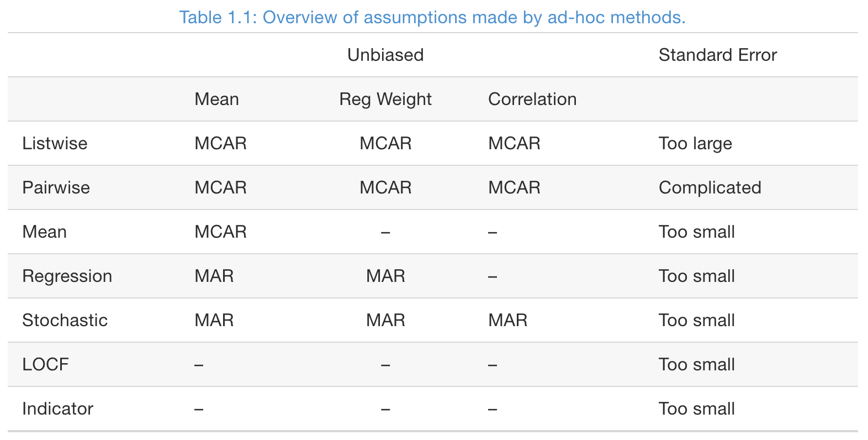Select the Listwise row label
Viewport: 868px width, 440px height.
pyautogui.click(x=55, y=143)
